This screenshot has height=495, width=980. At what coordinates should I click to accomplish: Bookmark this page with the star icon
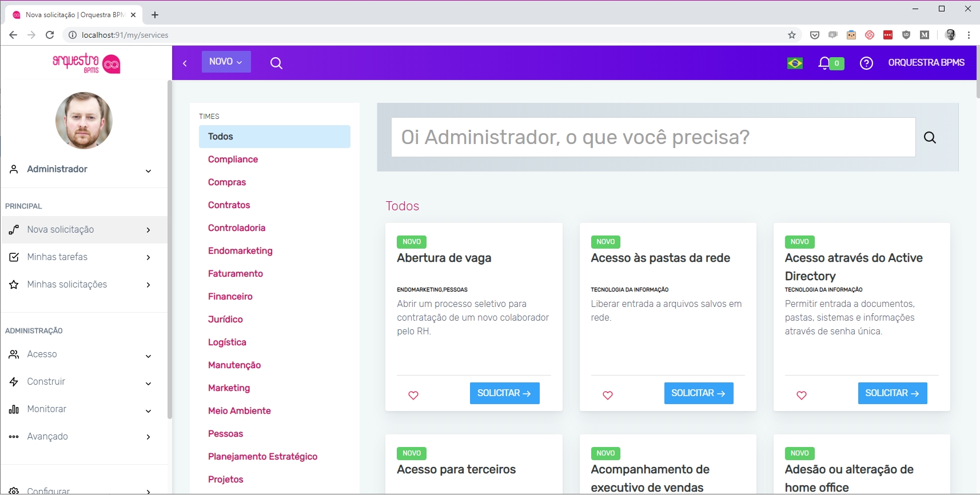(792, 35)
